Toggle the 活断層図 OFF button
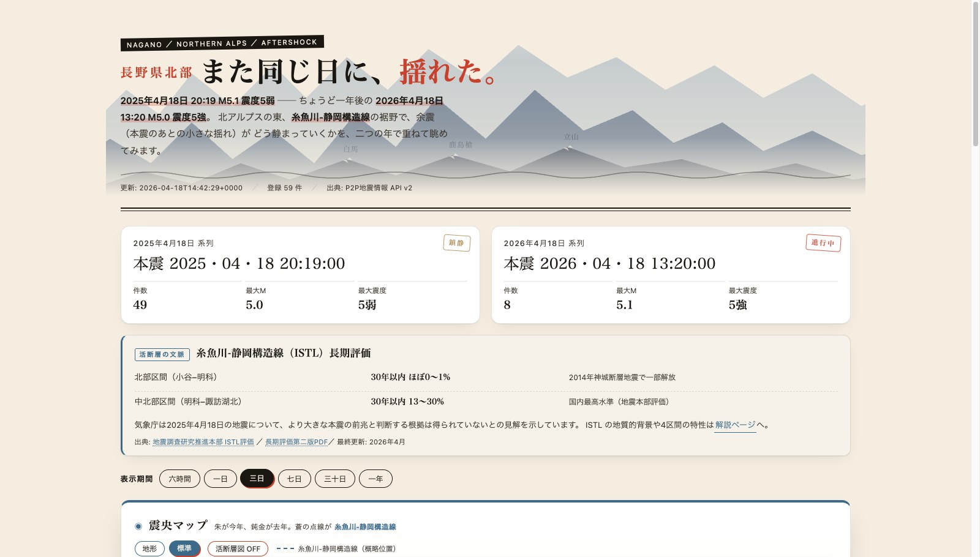 (238, 548)
